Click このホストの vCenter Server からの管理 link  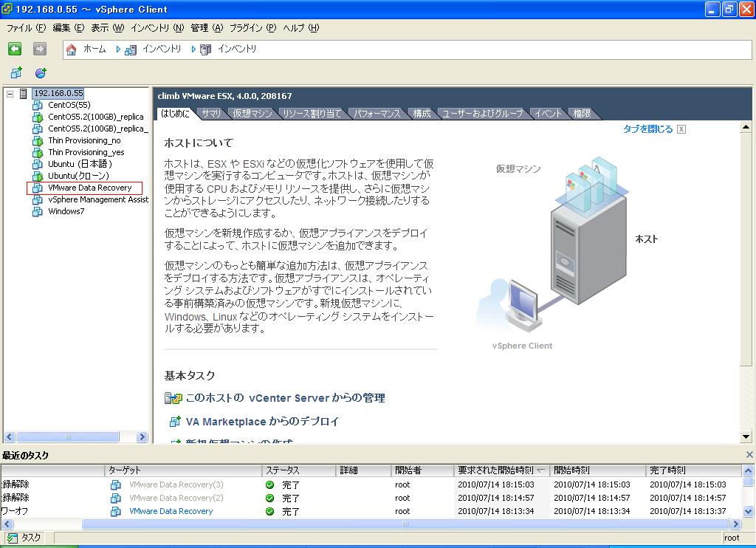tap(286, 398)
